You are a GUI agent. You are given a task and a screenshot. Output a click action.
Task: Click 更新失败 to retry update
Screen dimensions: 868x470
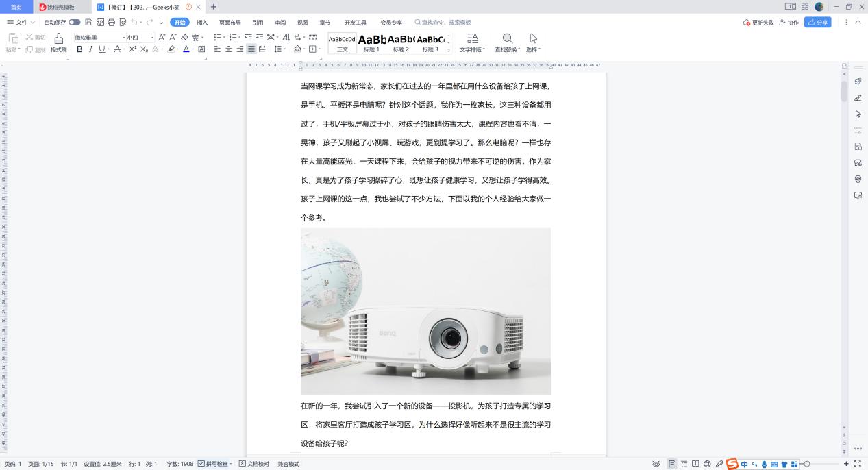[x=758, y=22]
